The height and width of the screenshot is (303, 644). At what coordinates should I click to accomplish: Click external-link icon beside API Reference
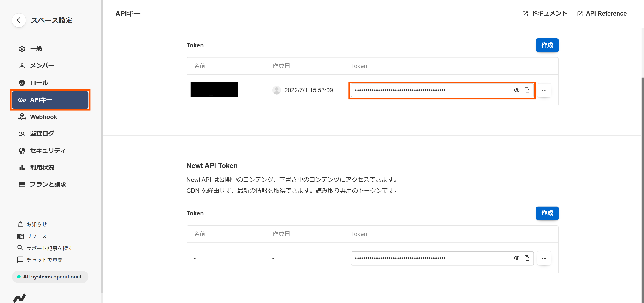[580, 14]
